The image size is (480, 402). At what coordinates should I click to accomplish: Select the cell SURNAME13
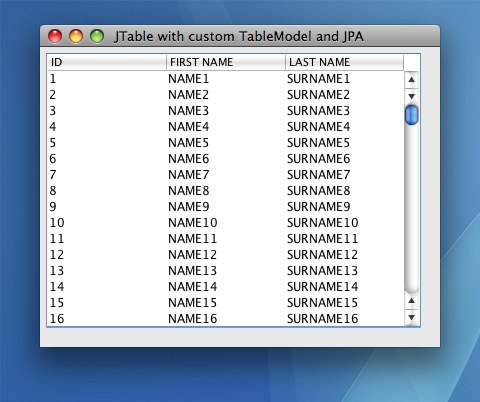345,271
